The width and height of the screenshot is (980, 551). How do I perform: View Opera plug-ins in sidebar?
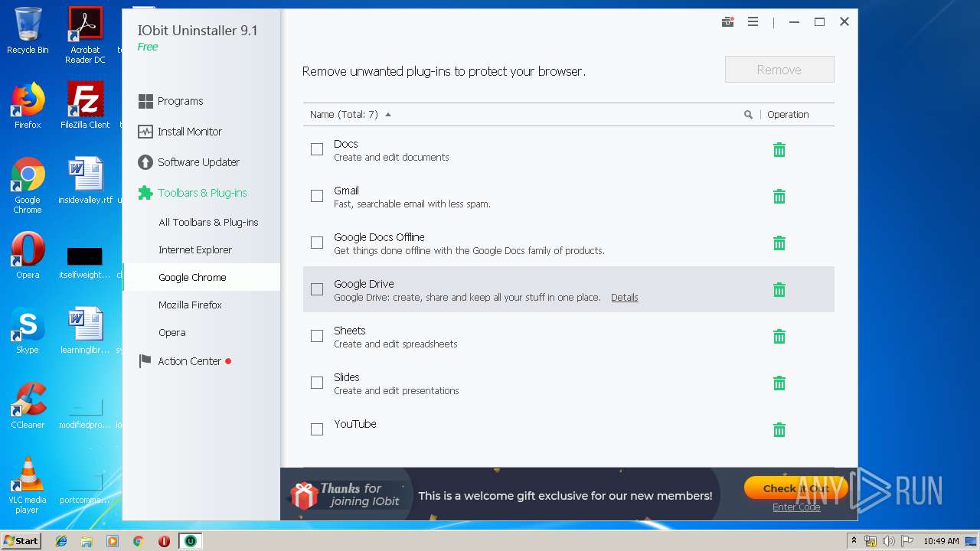(172, 333)
